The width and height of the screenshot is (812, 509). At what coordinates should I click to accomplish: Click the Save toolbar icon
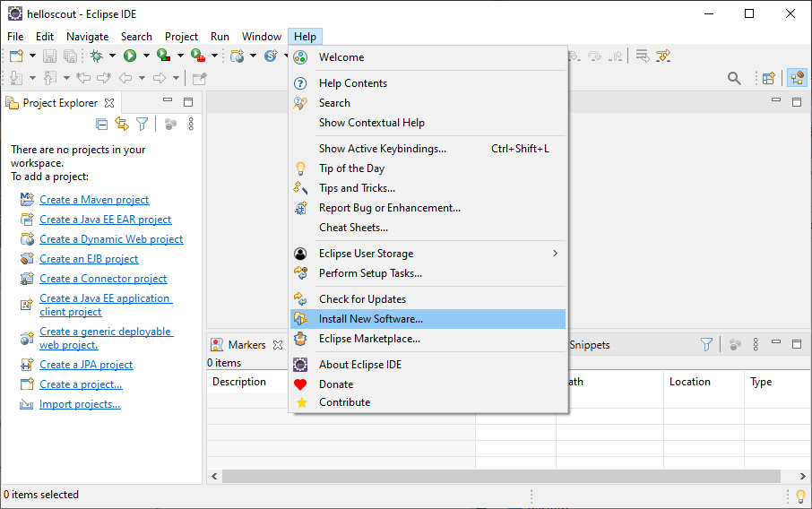tap(49, 56)
